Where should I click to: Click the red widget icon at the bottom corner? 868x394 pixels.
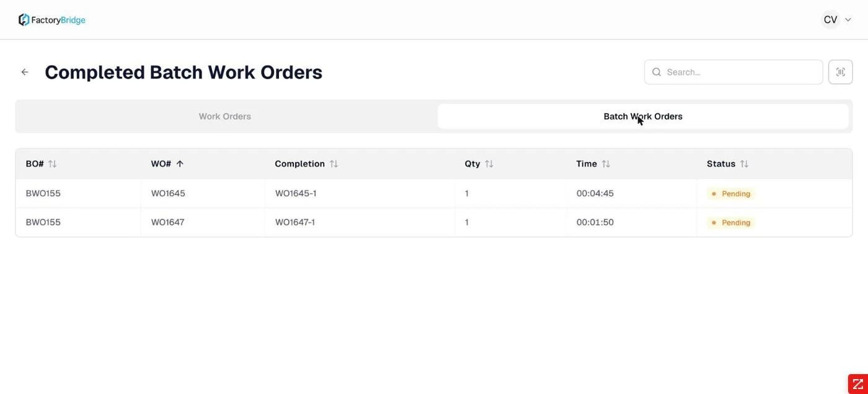click(x=857, y=384)
